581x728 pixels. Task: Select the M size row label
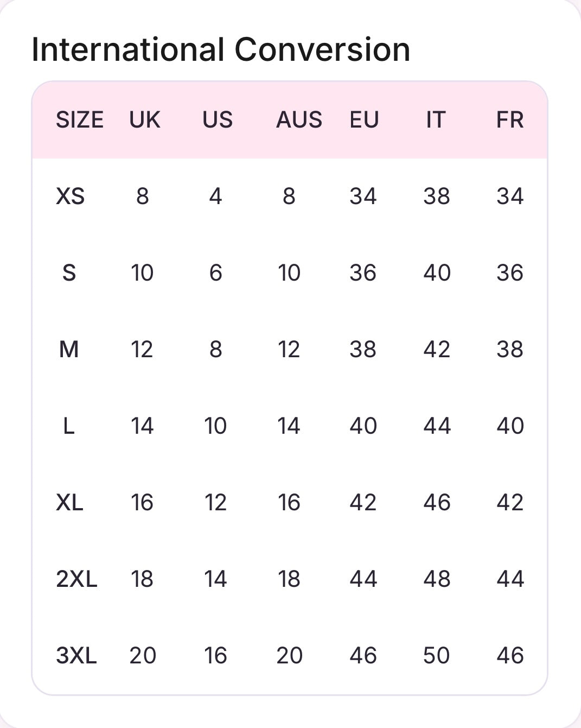pyautogui.click(x=69, y=350)
